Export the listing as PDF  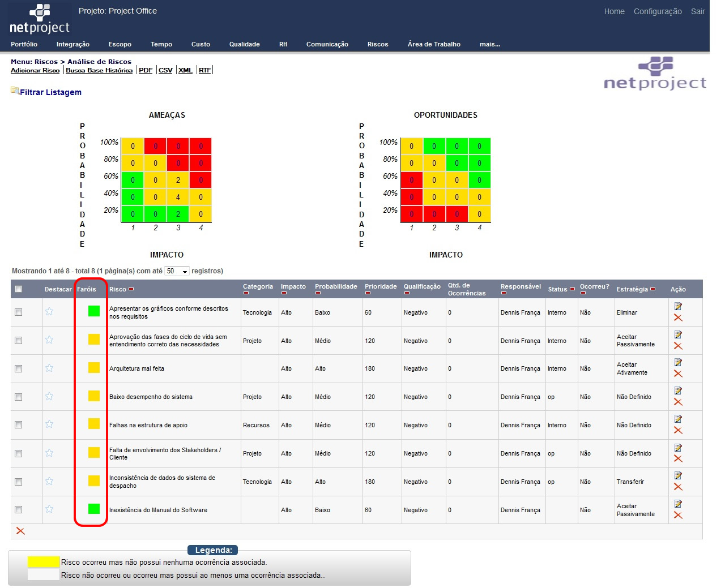[x=146, y=70]
